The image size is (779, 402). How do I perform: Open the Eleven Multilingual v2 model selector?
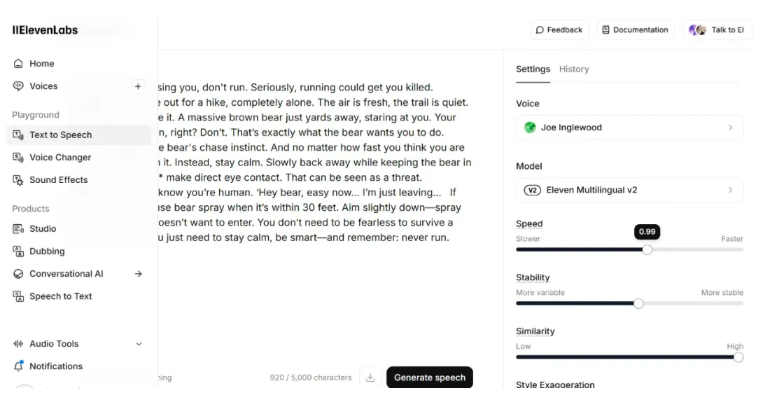(x=629, y=190)
